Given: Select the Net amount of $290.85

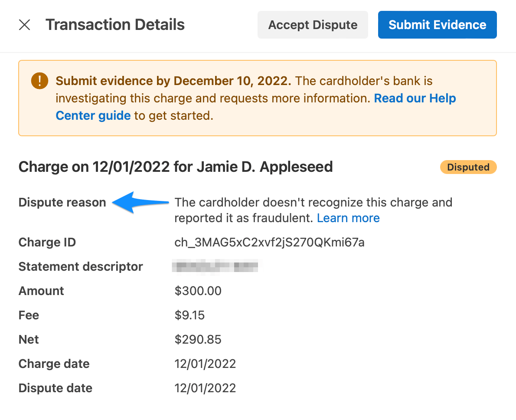Looking at the screenshot, I should coord(198,339).
